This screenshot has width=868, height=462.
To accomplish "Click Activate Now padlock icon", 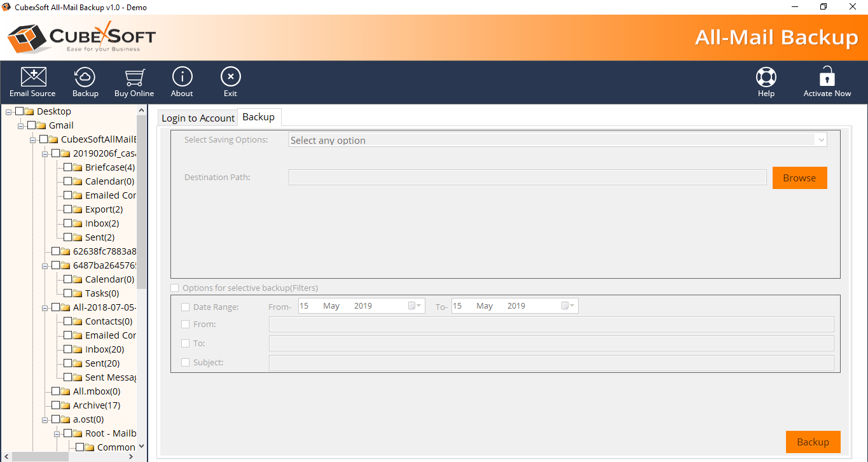I will click(x=827, y=76).
